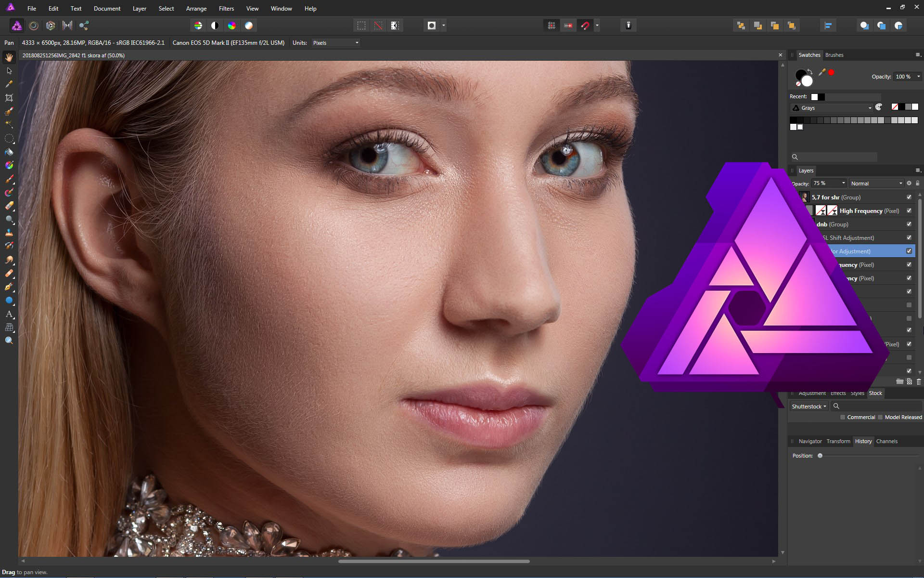The width and height of the screenshot is (924, 578).
Task: Adjust the History Position slider
Action: 820,456
